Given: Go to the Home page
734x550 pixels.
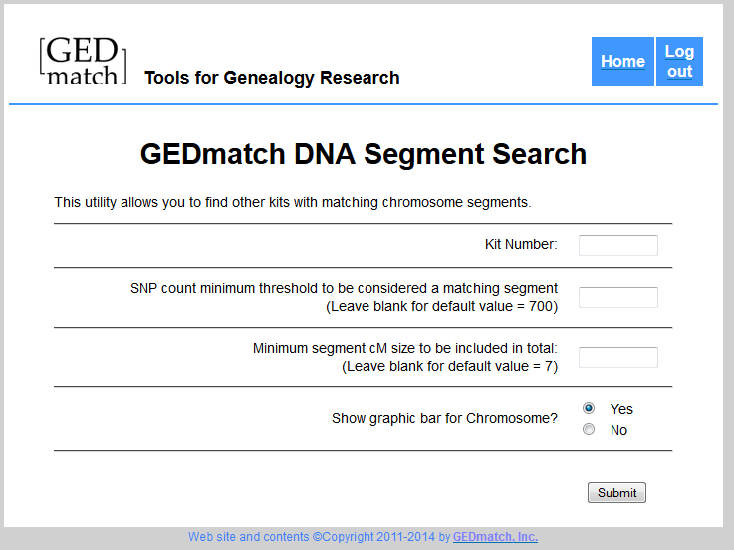Looking at the screenshot, I should coord(622,62).
